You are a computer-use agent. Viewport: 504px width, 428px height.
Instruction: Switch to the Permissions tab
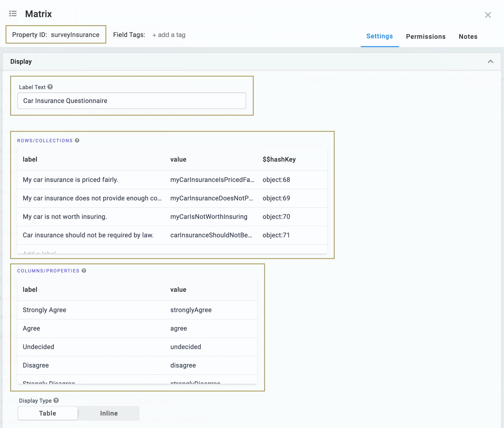(426, 36)
